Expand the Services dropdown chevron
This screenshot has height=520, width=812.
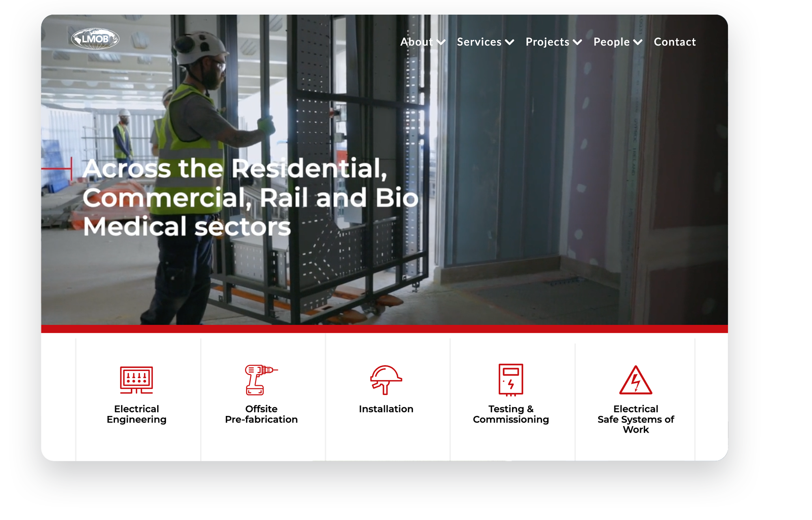pos(510,42)
